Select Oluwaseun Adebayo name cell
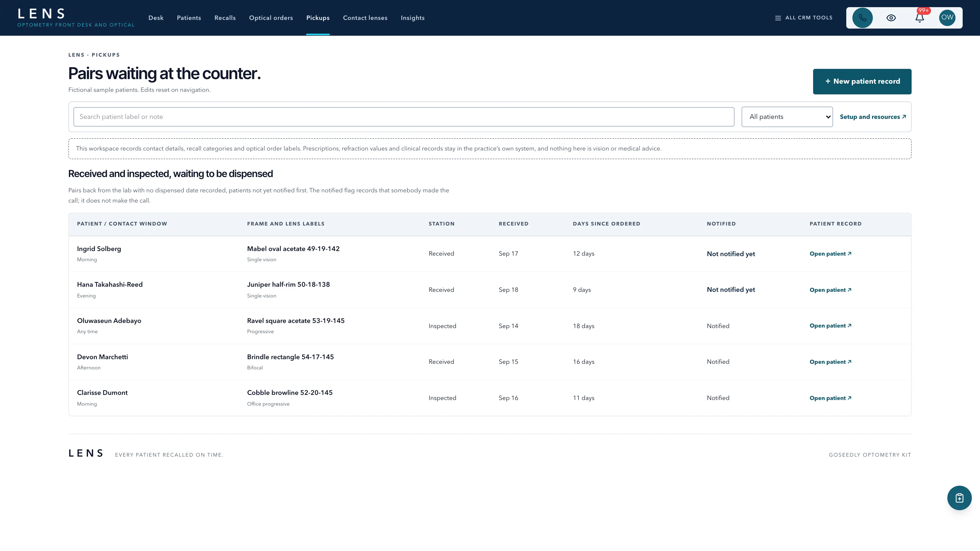980x551 pixels. [109, 321]
